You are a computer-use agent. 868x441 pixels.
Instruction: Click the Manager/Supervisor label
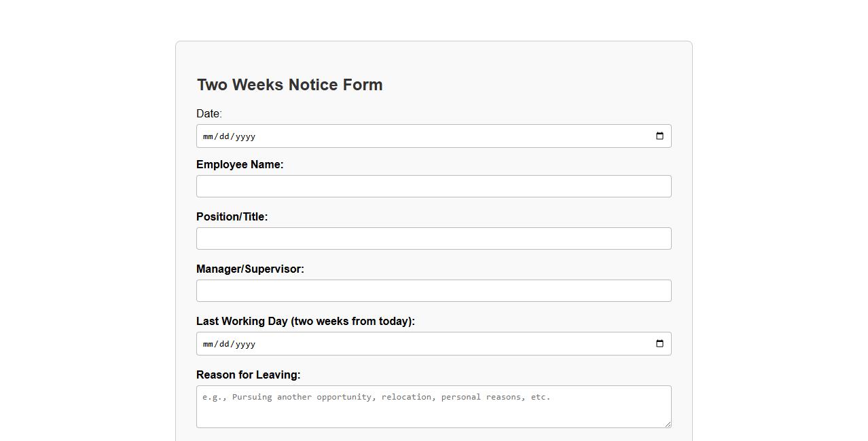(x=250, y=269)
